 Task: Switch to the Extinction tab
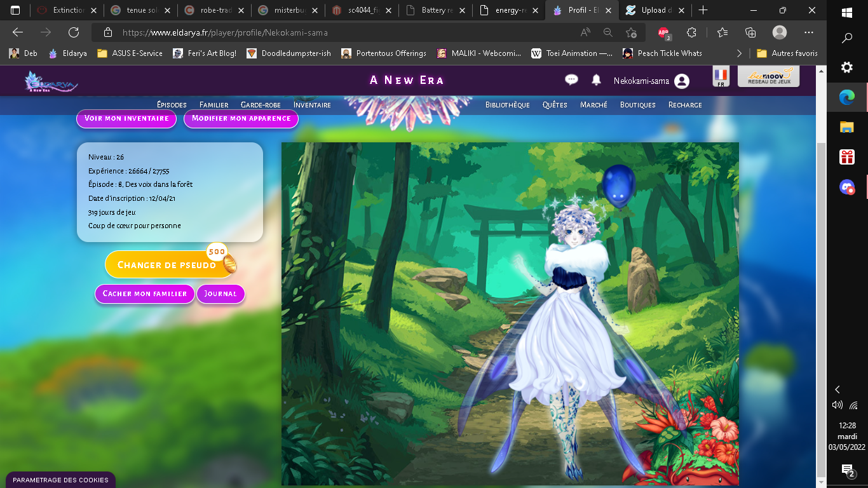(66, 10)
